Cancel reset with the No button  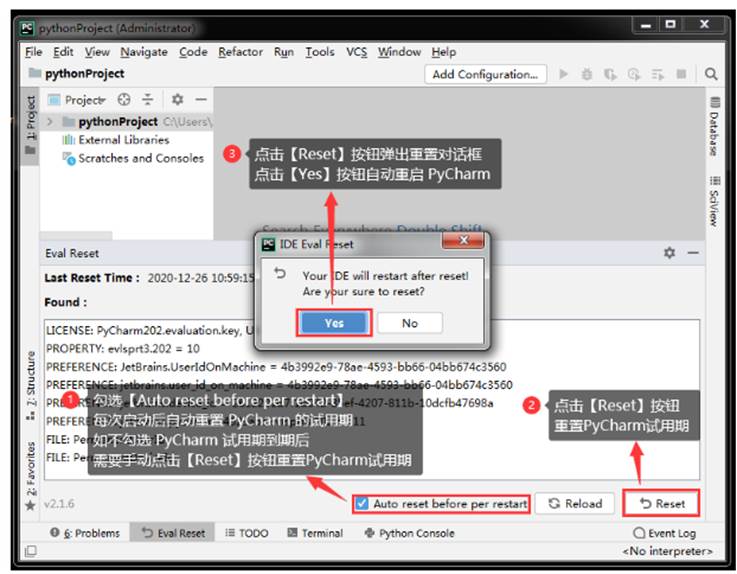409,323
